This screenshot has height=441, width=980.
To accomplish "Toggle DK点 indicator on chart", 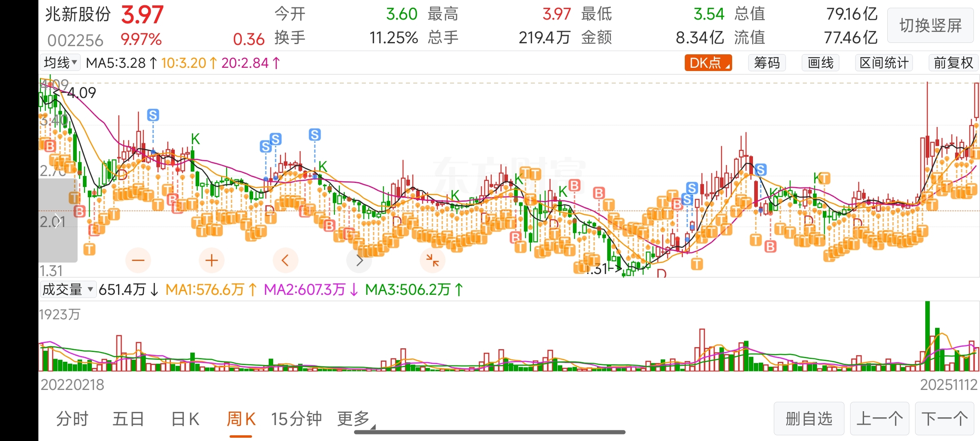I will tap(708, 63).
